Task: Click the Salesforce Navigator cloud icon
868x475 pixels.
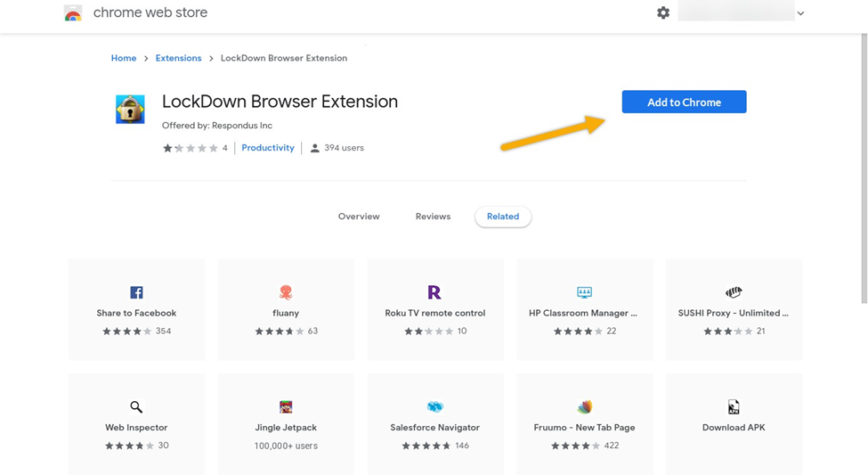Action: click(435, 407)
